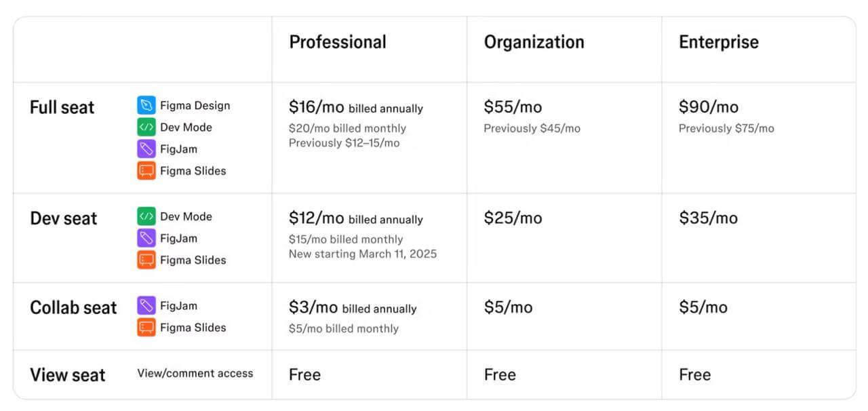Click the $55/mo Organization Full seat price

click(x=513, y=107)
